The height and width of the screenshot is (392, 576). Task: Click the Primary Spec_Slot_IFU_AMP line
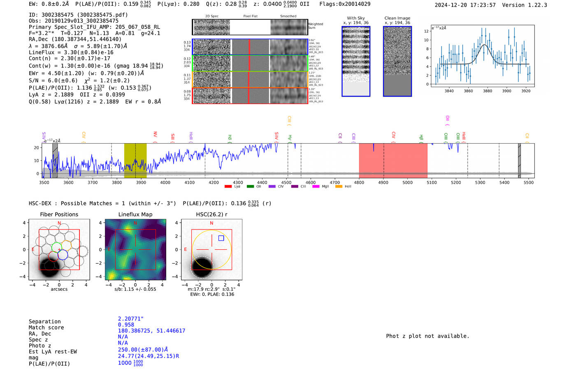tap(95, 27)
